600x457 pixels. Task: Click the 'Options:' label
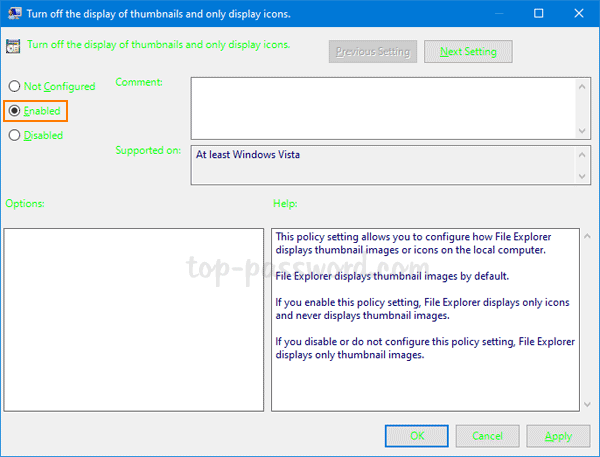coord(25,203)
